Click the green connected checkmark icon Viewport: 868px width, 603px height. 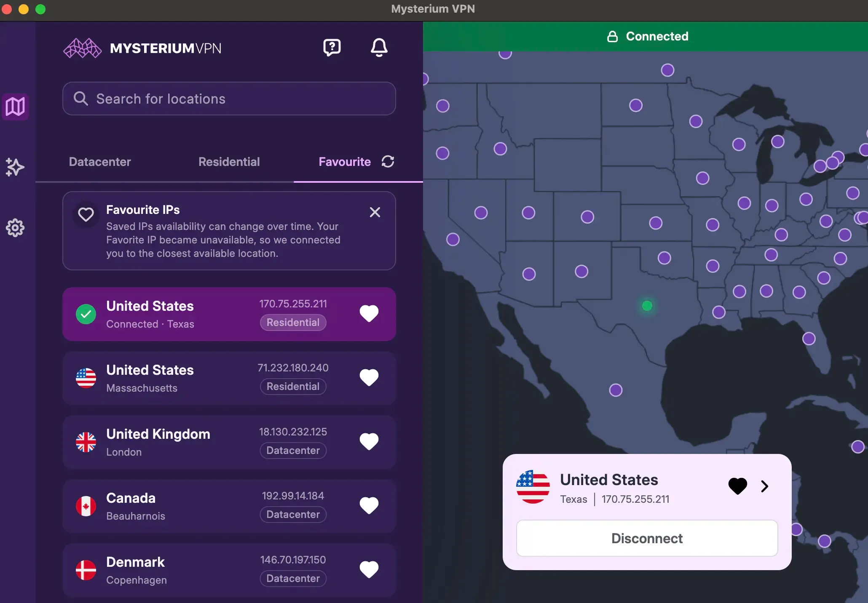click(86, 314)
